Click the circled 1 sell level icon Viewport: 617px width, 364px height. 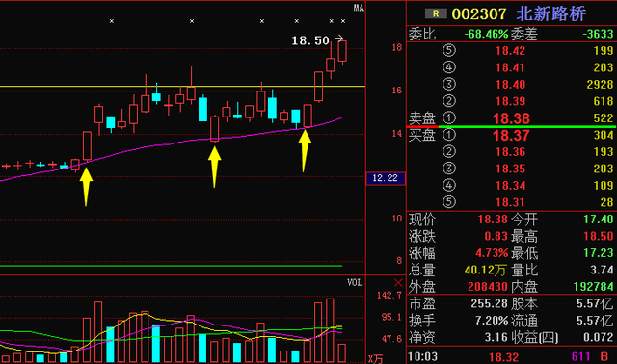pyautogui.click(x=449, y=117)
